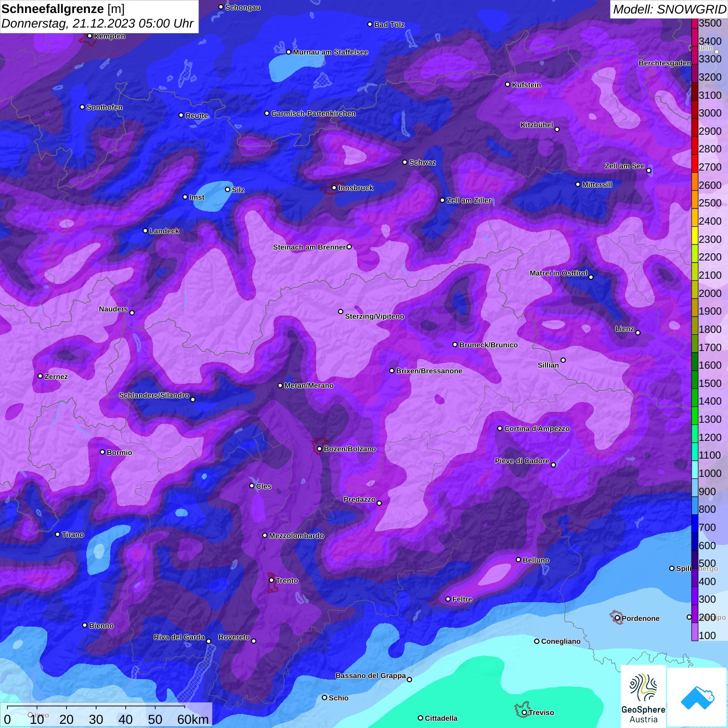Viewport: 728px width, 728px height.
Task: Click the legend value 500
Action: (x=707, y=563)
